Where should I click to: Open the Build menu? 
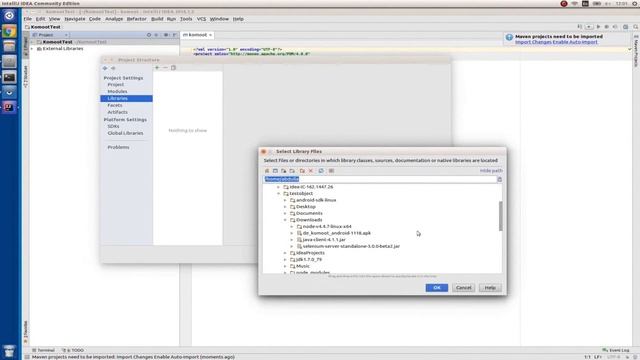(157, 19)
